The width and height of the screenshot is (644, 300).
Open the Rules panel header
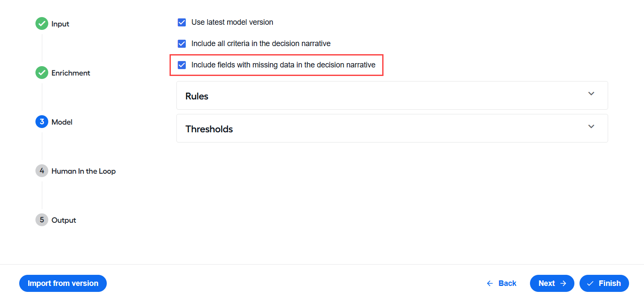pyautogui.click(x=392, y=96)
